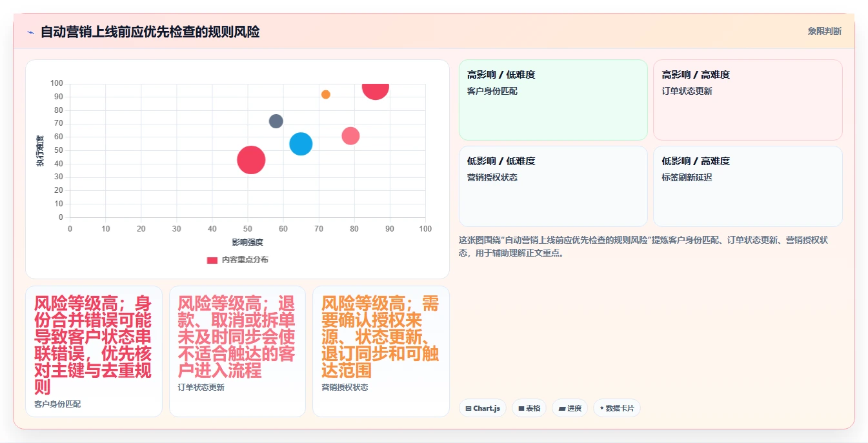
Task: Click the large red bubble near 50
Action: click(251, 160)
